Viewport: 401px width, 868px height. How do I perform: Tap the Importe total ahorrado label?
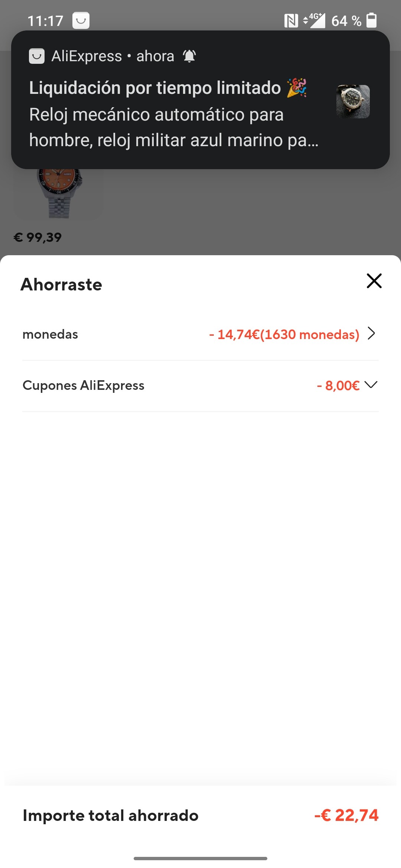coord(111,815)
